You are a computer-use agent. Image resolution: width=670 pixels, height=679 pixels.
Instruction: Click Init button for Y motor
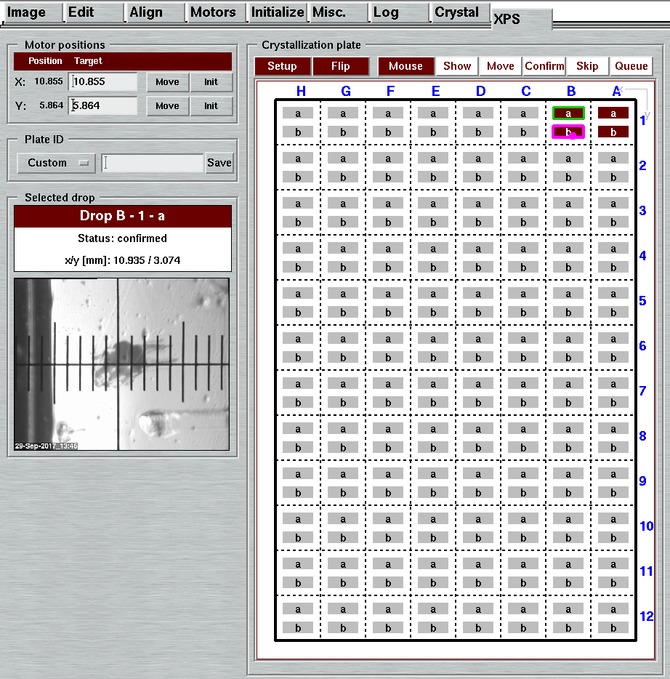[211, 106]
